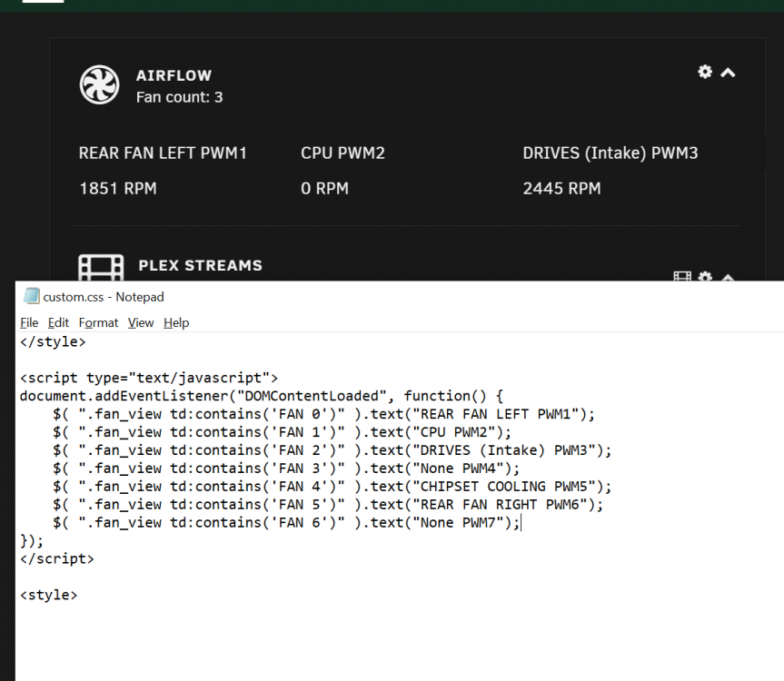Place cursor on the 'FAN 6' None PWM7 line
Image resolution: width=784 pixels, height=681 pixels.
click(286, 523)
